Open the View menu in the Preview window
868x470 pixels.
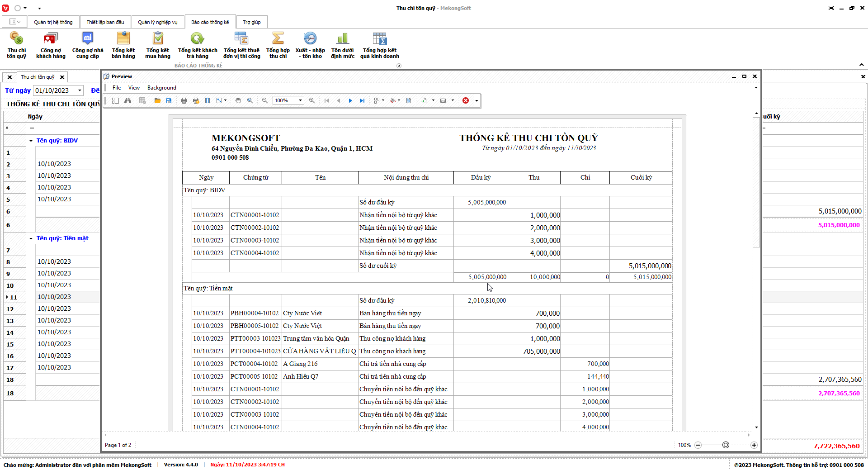pos(134,88)
